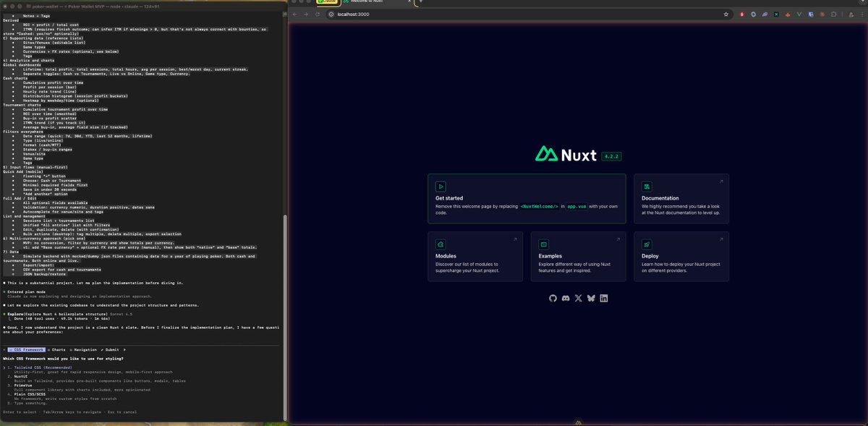Click the play icon in Get started card
Screen dimensions: 868x426
441,186
